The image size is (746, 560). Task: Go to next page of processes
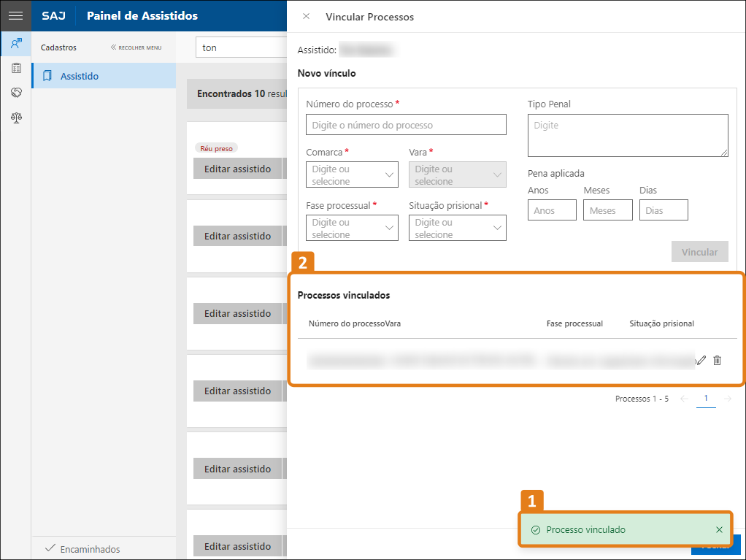(728, 399)
